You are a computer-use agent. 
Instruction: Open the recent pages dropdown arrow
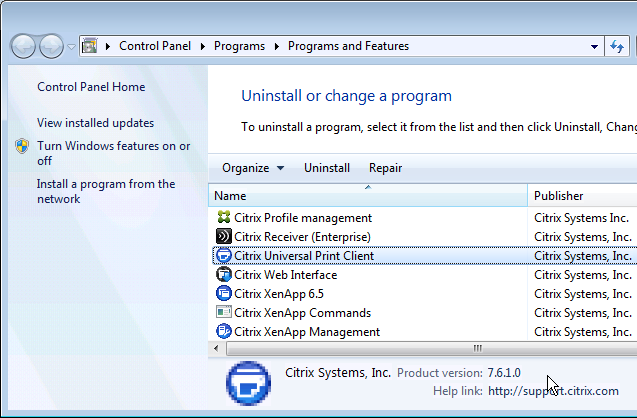[x=72, y=47]
